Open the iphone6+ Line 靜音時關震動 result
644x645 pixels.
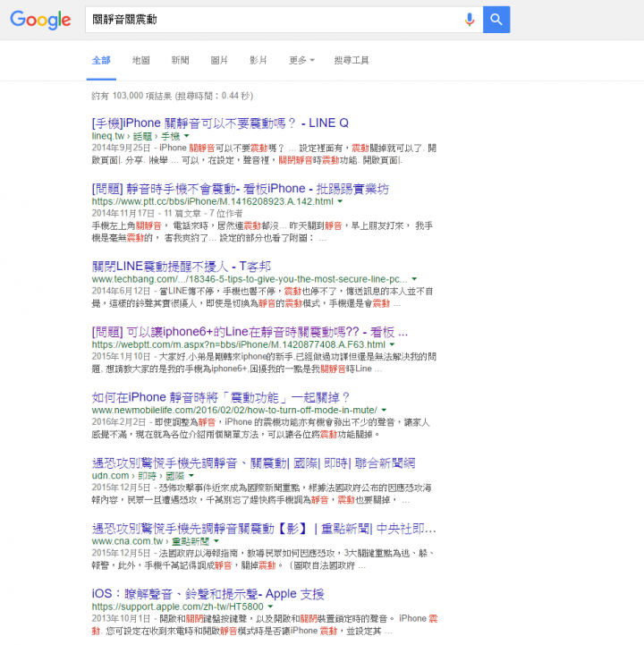point(250,332)
